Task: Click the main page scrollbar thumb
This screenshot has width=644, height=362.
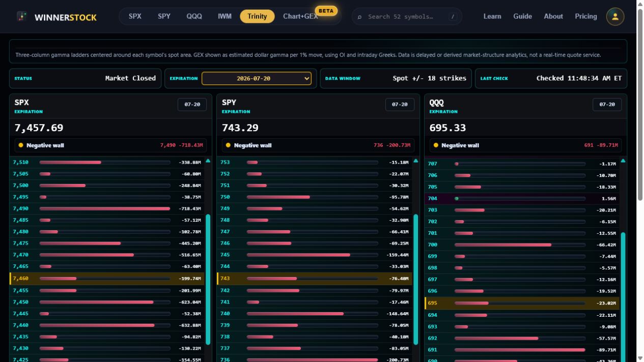Action: coord(640,105)
